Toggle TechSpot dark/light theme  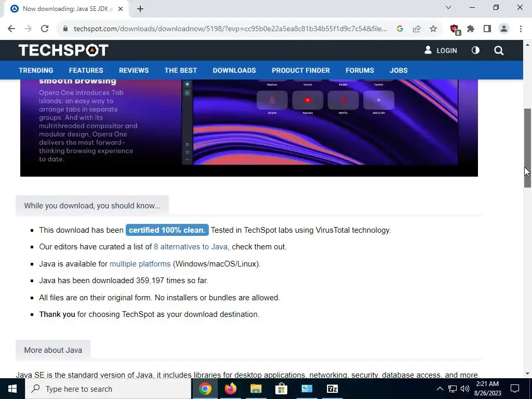click(476, 50)
